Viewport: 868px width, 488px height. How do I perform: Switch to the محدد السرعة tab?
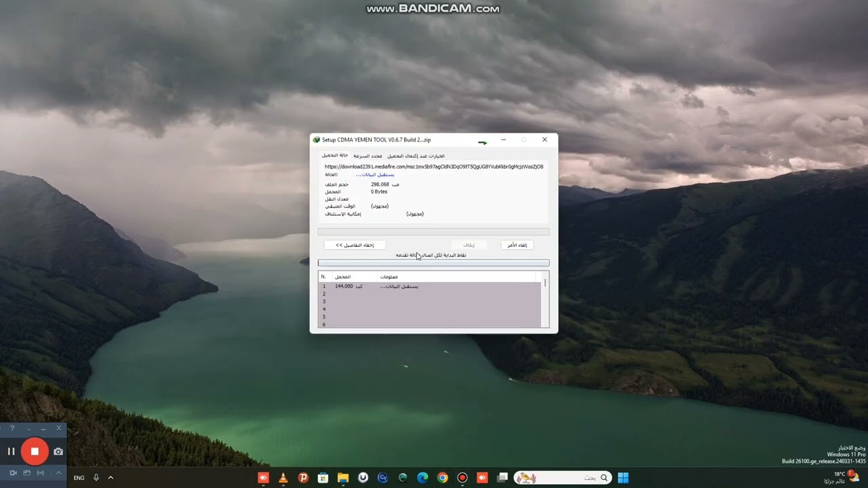(368, 156)
